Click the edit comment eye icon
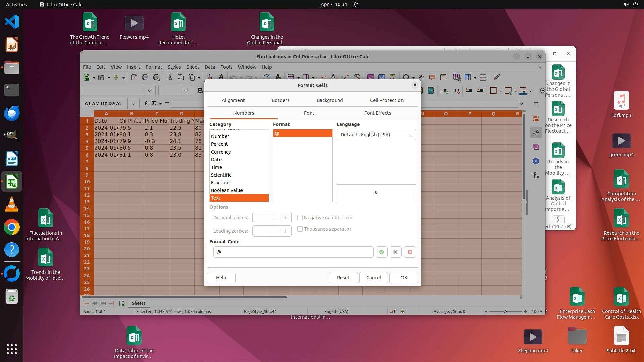The image size is (644, 362). 395,252
